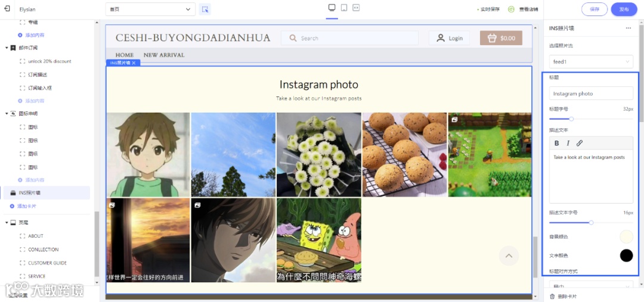The height and width of the screenshot is (302, 644).
Task: Click the 页尾 footer icon
Action: click(13, 222)
